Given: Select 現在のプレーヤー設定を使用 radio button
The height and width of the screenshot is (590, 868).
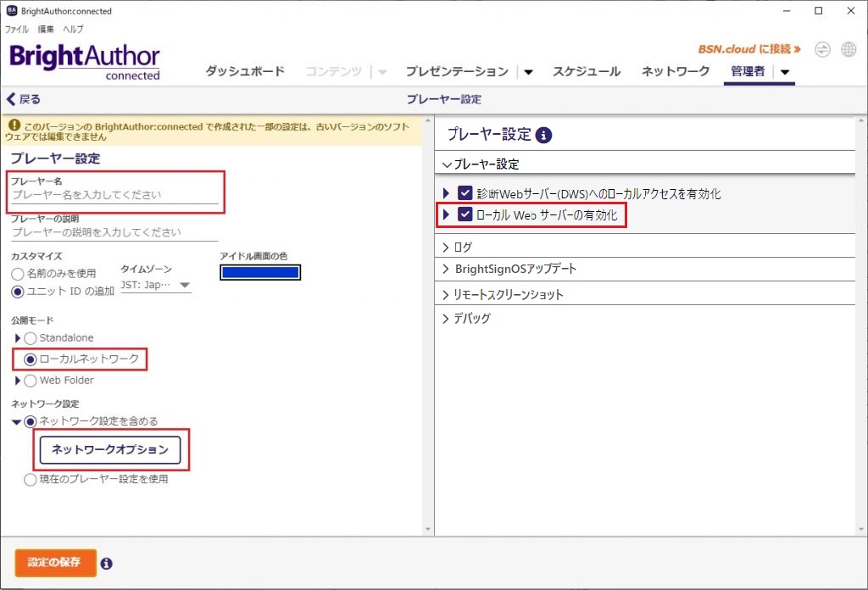Looking at the screenshot, I should 31,479.
